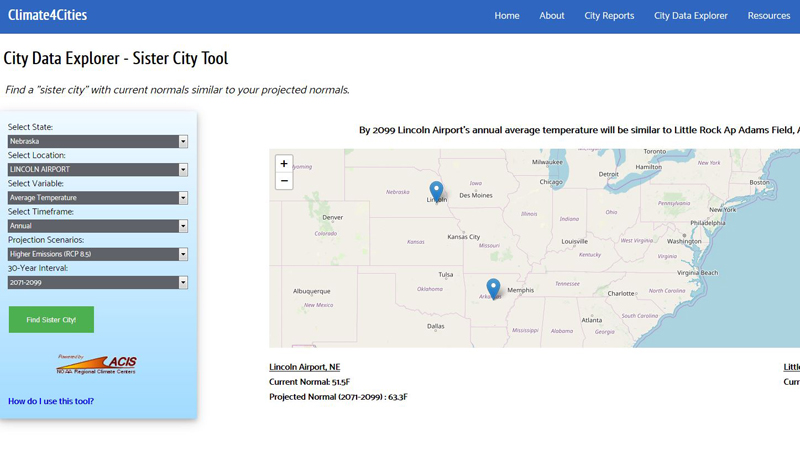Expand the Projection Scenarios dropdown

click(x=98, y=254)
